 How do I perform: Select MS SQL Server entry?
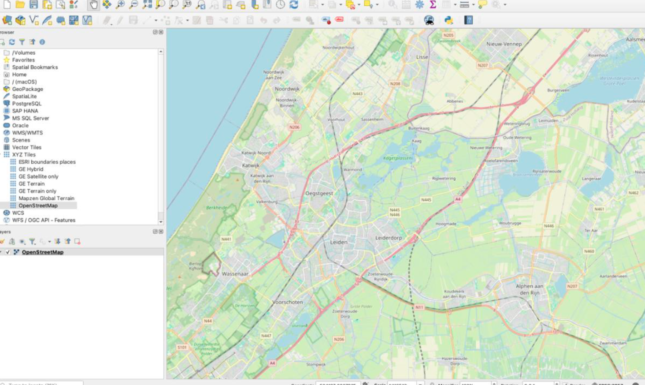[30, 118]
